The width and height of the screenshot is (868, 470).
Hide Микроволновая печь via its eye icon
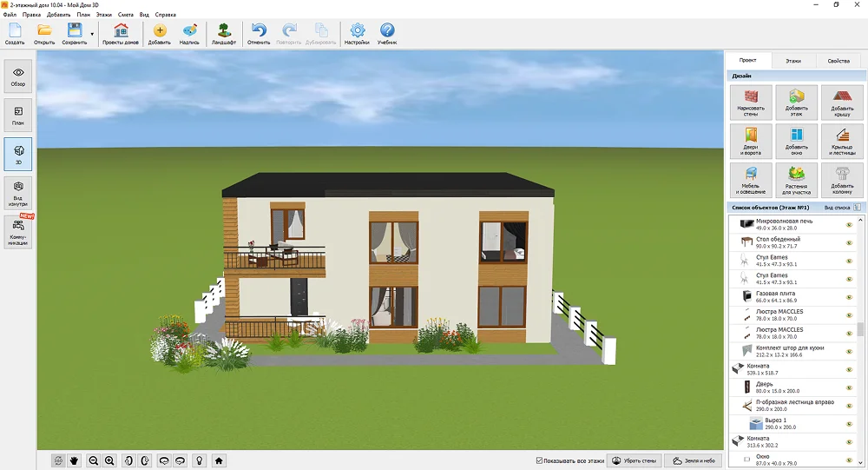(x=849, y=224)
